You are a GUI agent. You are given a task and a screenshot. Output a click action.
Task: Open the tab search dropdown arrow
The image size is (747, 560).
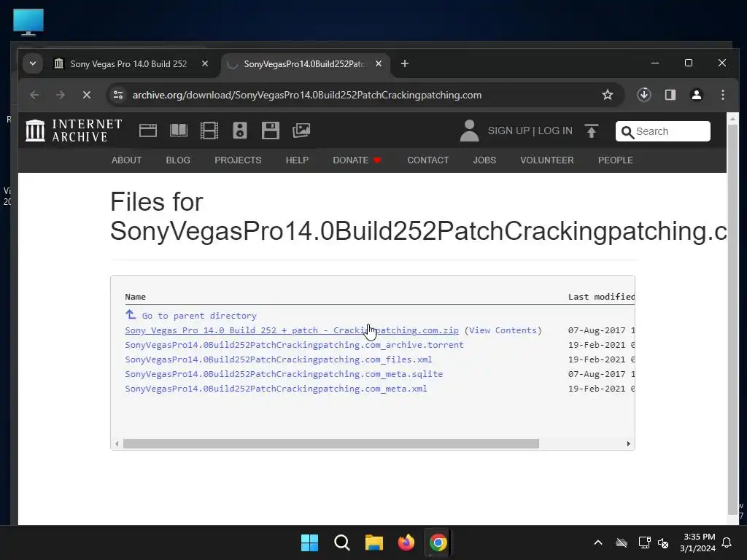click(x=32, y=63)
